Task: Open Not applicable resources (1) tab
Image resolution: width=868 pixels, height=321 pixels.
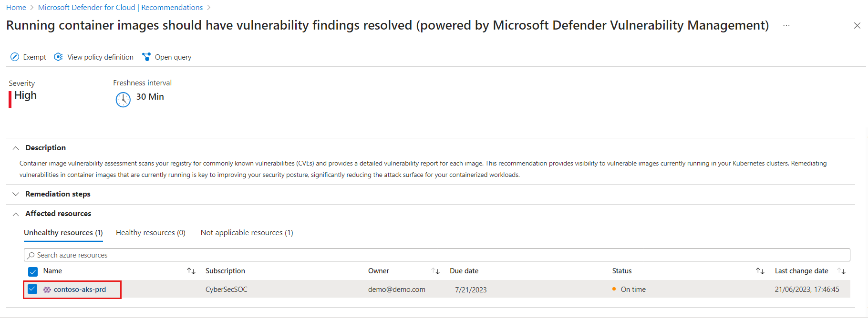Action: 247,233
